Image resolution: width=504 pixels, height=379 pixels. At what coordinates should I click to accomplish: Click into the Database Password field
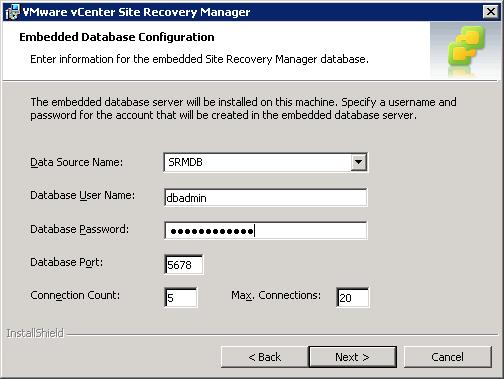click(266, 231)
